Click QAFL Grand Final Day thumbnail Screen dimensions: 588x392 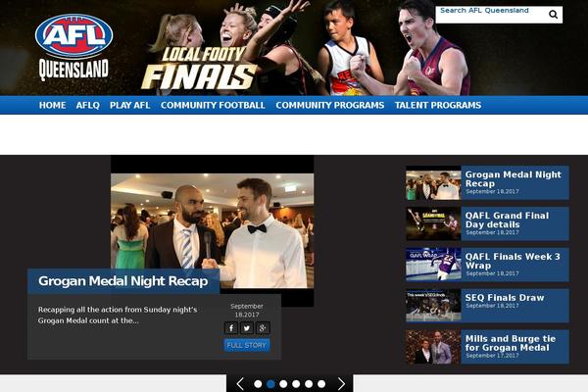433,224
